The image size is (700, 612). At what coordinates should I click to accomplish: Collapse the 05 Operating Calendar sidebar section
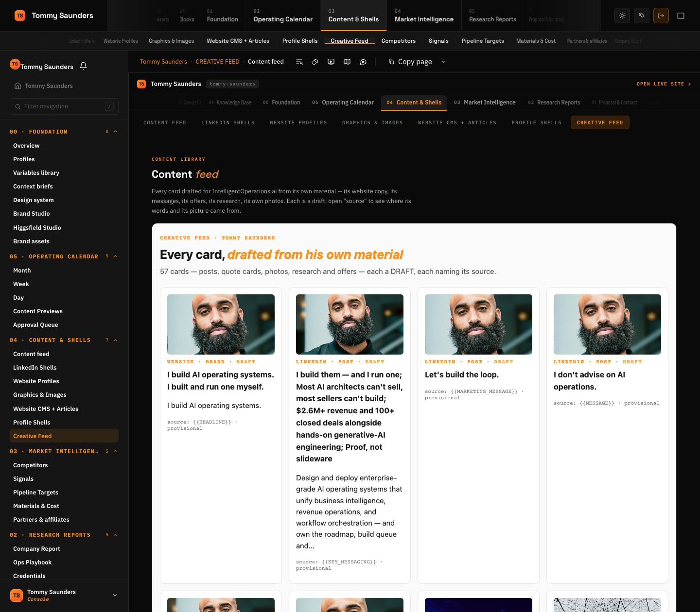pyautogui.click(x=116, y=256)
